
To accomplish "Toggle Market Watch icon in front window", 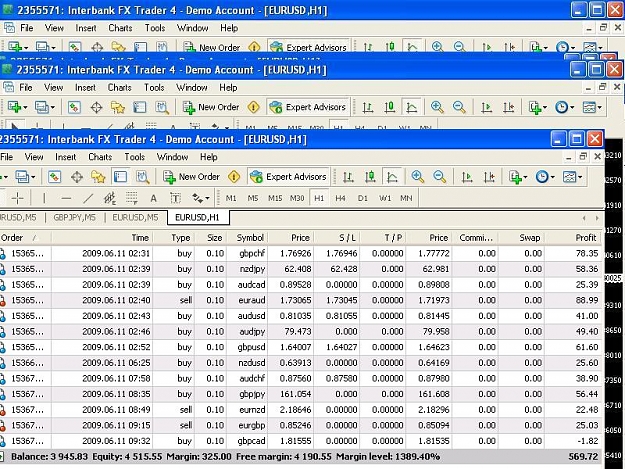I will pos(55,177).
